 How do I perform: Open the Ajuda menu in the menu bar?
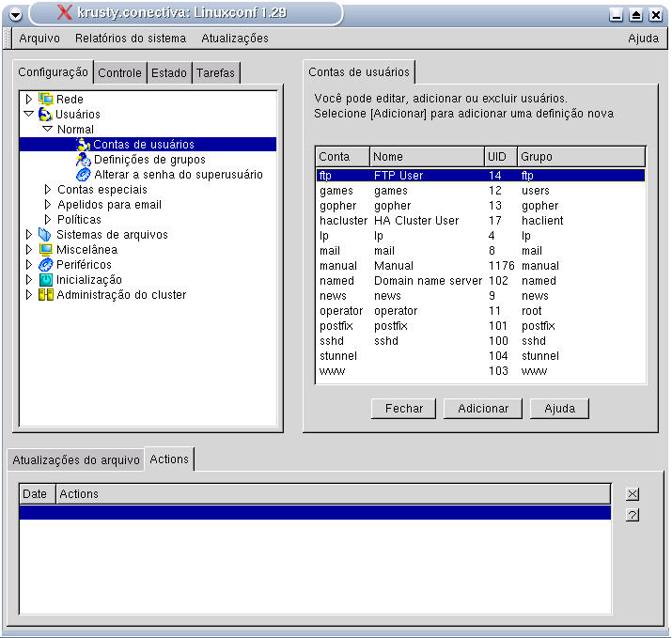click(643, 39)
